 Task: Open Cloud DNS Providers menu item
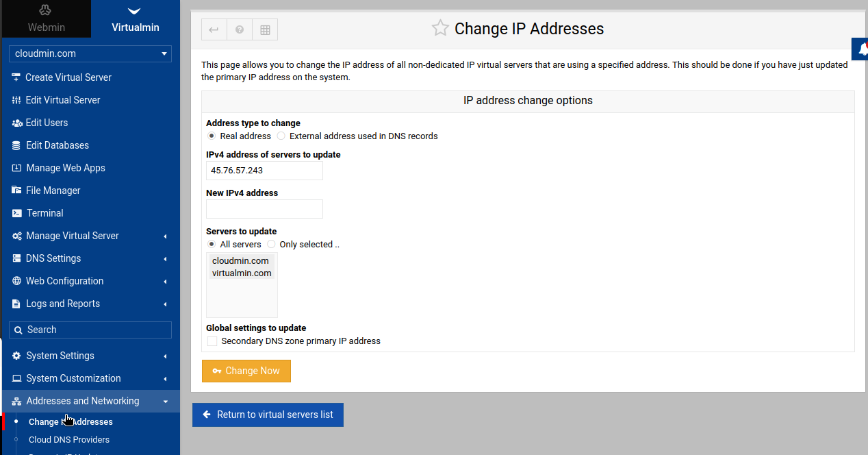(x=69, y=440)
